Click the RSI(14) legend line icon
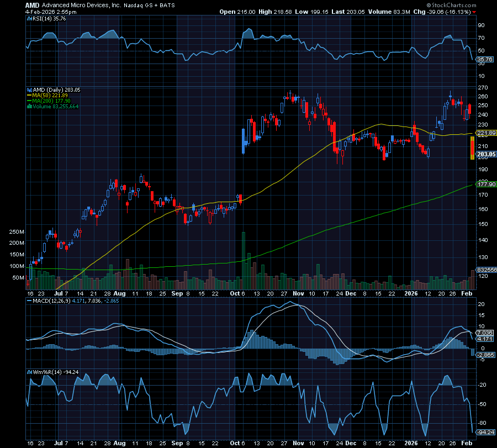Image resolution: width=497 pixels, height=448 pixels. (29, 19)
